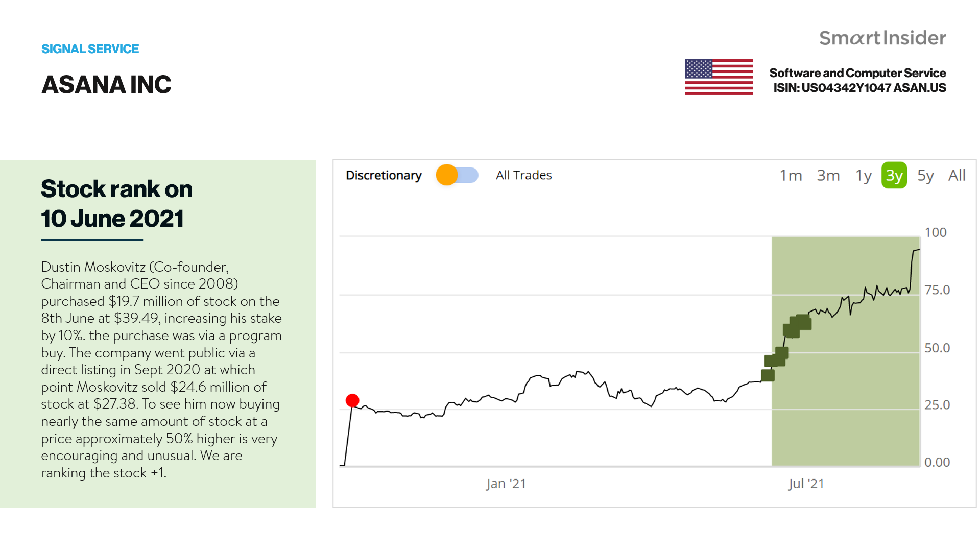Click the lowest green trade square marker
This screenshot has height=551, width=980.
768,375
